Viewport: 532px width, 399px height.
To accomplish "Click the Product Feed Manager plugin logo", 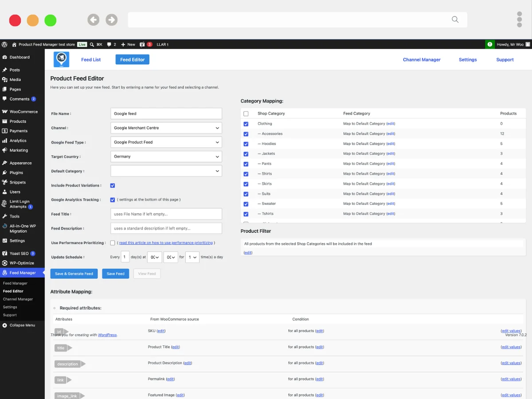I will [61, 59].
